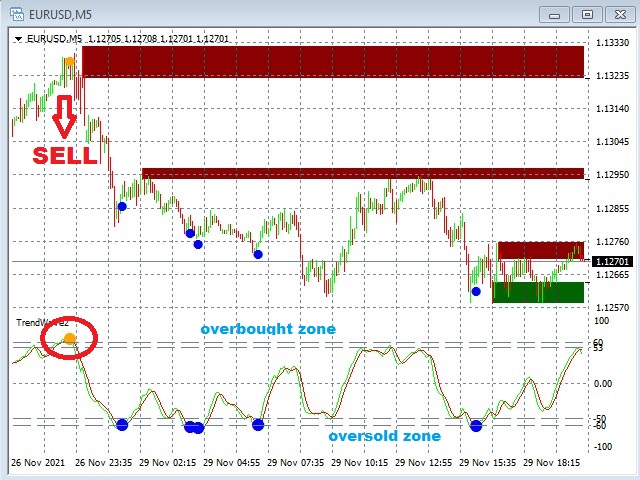Click the 1.12855 price scale label

pos(612,209)
